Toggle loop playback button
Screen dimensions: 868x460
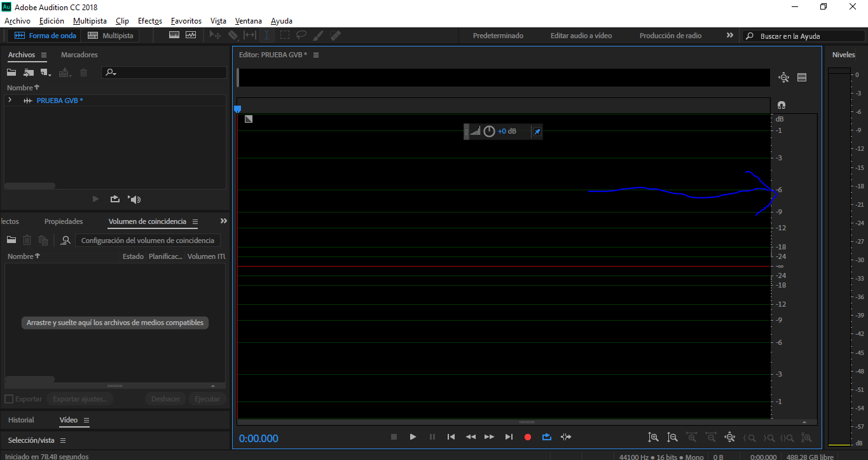coord(546,437)
